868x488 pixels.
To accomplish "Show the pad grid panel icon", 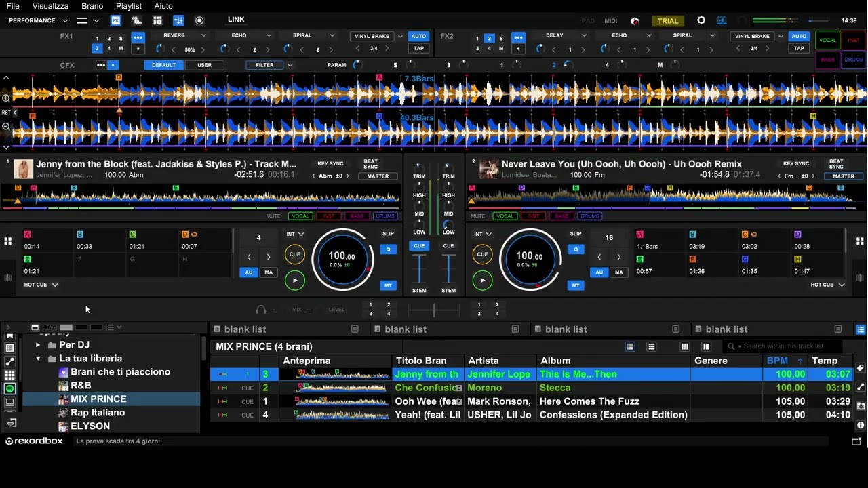I will (x=157, y=20).
